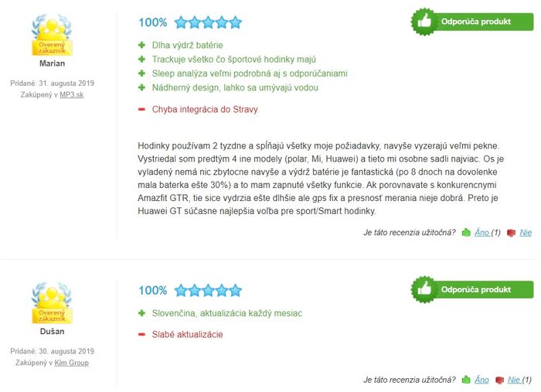The height and width of the screenshot is (392, 541).
Task: Click Dušan's five-star rating
Action: 208,291
